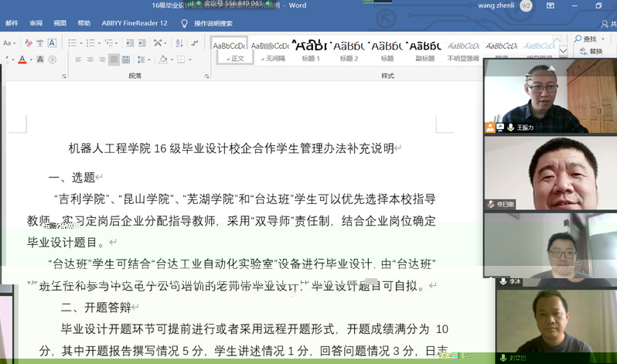Click the wang zhenli account name
Image resolution: width=617 pixels, height=364 pixels.
coord(496,5)
